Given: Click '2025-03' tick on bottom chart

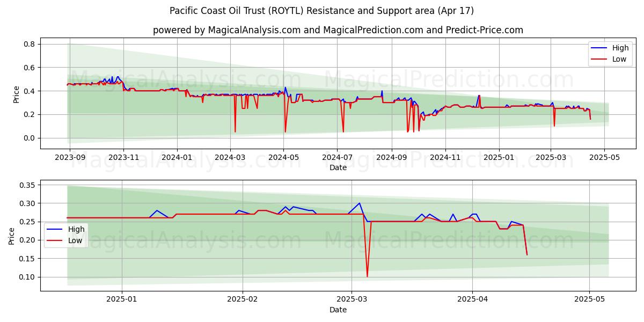Looking at the screenshot, I should (x=352, y=299).
